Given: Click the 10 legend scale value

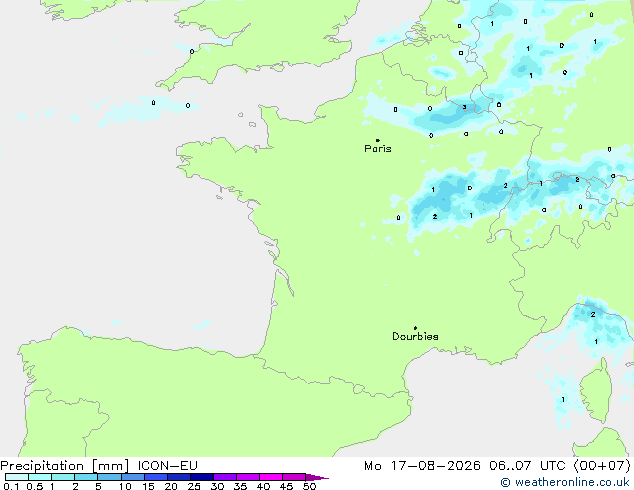Looking at the screenshot, I should click(x=125, y=486).
